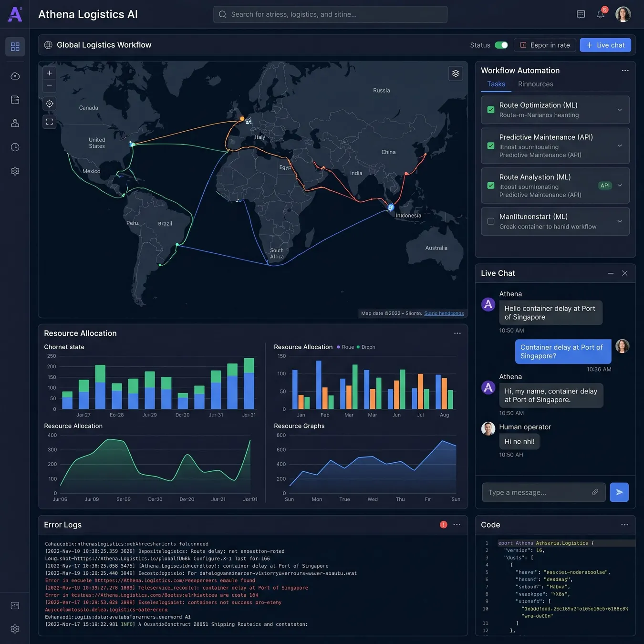The height and width of the screenshot is (644, 644).
Task: Click the Type a message field
Action: pyautogui.click(x=544, y=492)
